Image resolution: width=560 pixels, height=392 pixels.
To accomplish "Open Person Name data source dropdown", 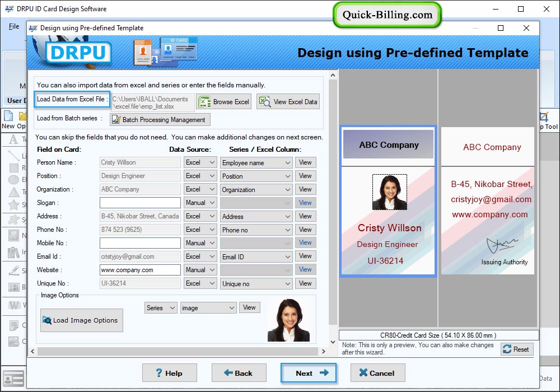I will point(200,162).
